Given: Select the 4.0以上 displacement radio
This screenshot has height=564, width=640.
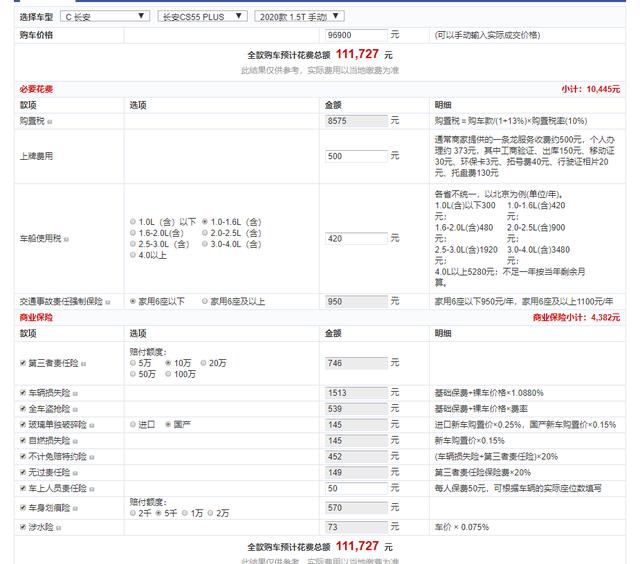Looking at the screenshot, I should pyautogui.click(x=133, y=255).
